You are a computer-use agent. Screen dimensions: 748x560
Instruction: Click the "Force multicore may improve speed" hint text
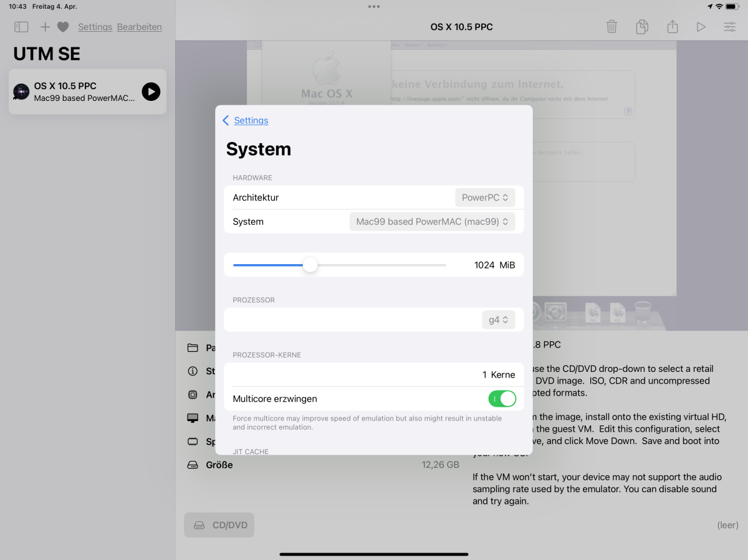pyautogui.click(x=367, y=423)
